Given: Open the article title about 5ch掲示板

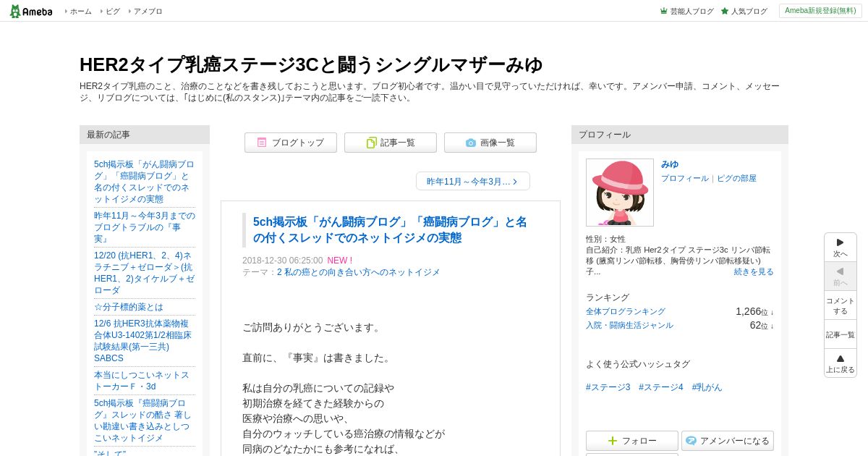Looking at the screenshot, I should [391, 229].
